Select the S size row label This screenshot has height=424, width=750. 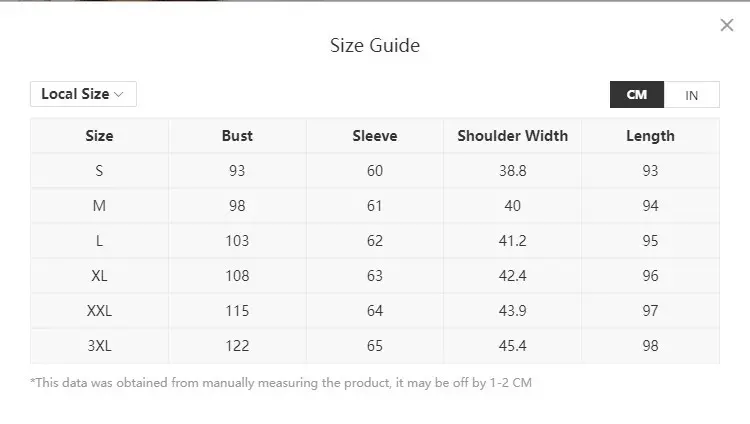point(99,171)
